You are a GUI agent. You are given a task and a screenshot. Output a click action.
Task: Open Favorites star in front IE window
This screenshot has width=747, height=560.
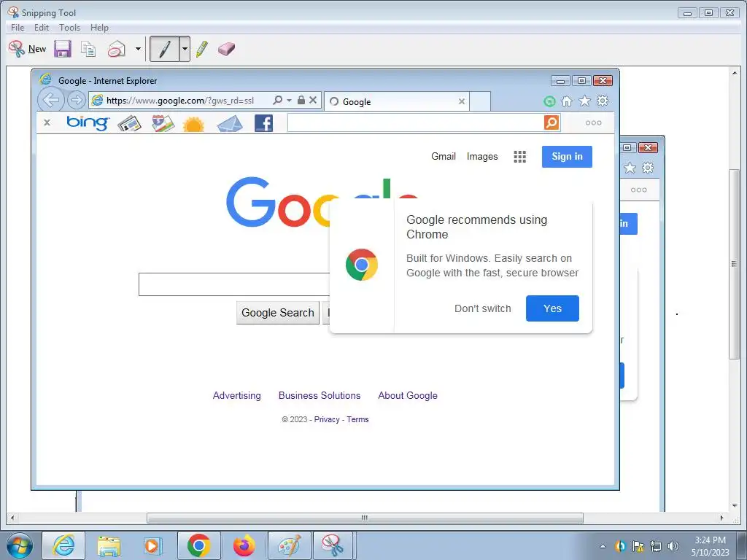point(584,101)
